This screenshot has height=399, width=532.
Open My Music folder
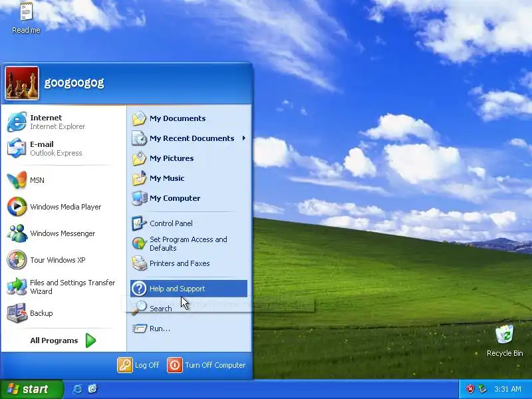[189, 178]
